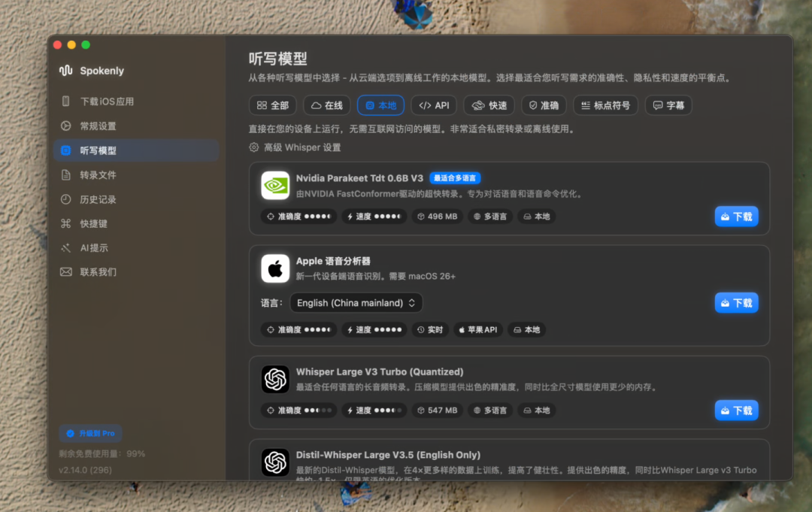Zoom the Spokenly window with green button

(86, 45)
